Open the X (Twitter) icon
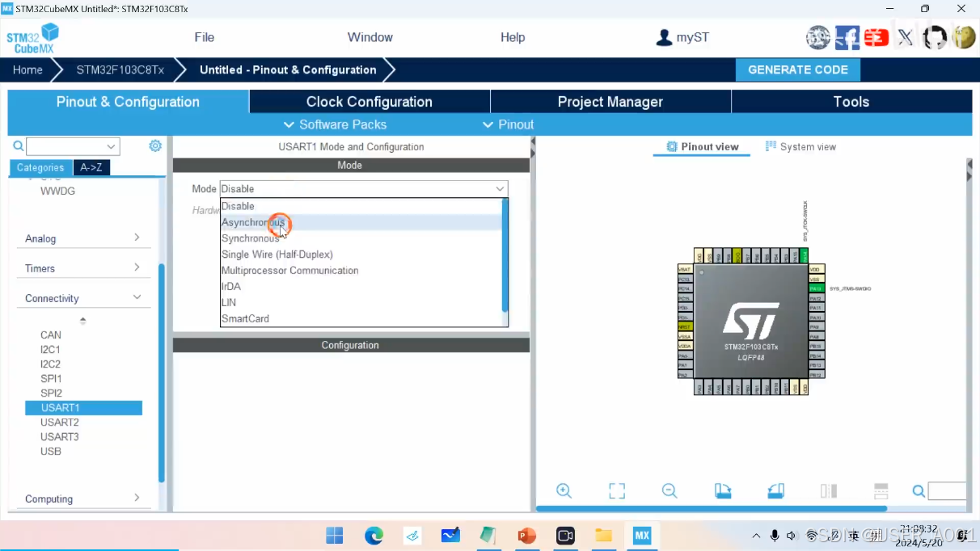This screenshot has height=551, width=980. (x=906, y=37)
